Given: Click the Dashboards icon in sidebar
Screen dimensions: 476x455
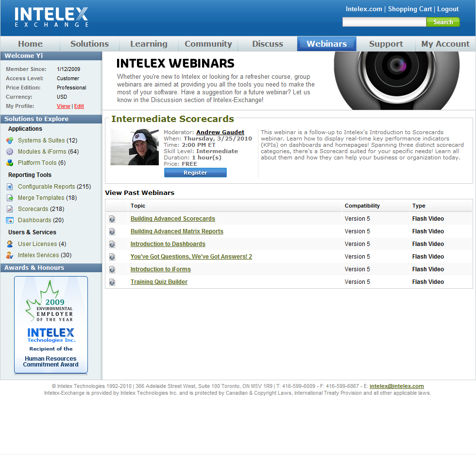Looking at the screenshot, I should (10, 220).
